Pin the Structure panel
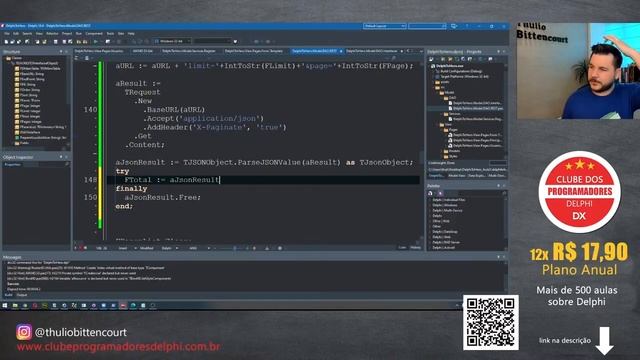640x360 pixels. 61,52
